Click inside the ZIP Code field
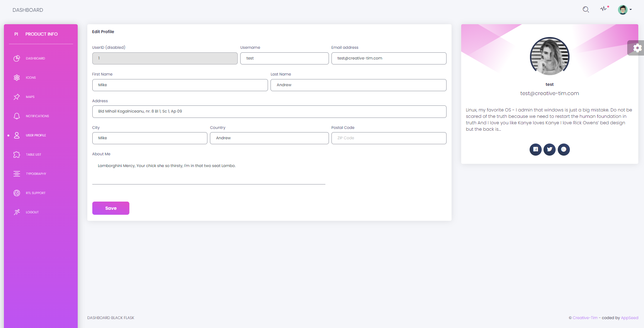This screenshot has height=328, width=644. click(x=388, y=138)
